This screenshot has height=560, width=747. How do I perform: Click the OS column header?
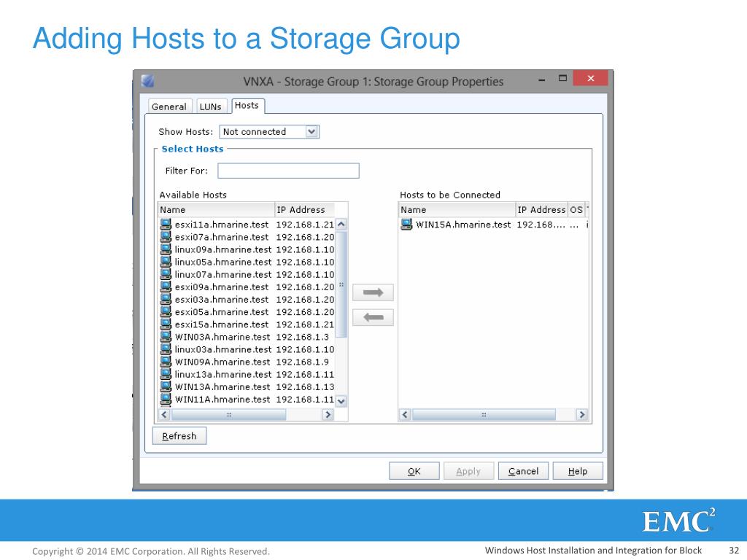pyautogui.click(x=576, y=209)
